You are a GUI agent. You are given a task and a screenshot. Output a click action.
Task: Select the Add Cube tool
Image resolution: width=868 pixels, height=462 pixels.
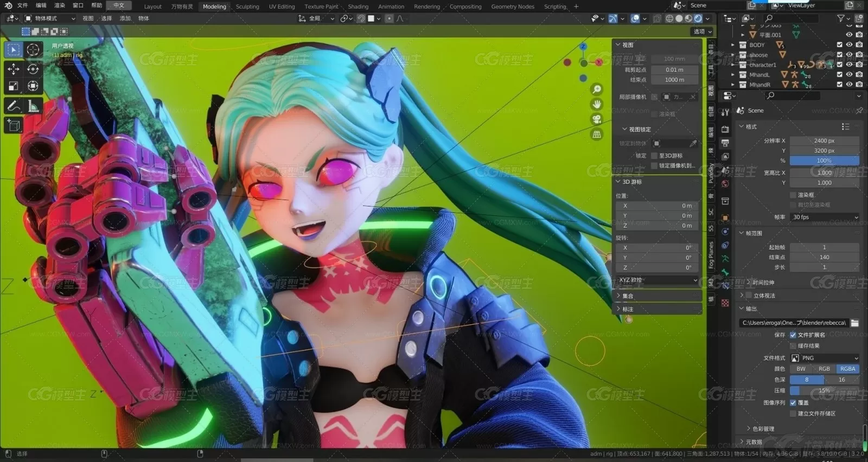14,126
